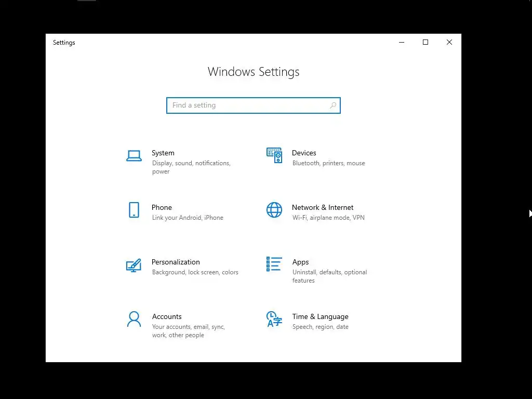Close the Settings window
532x399 pixels.
click(449, 43)
